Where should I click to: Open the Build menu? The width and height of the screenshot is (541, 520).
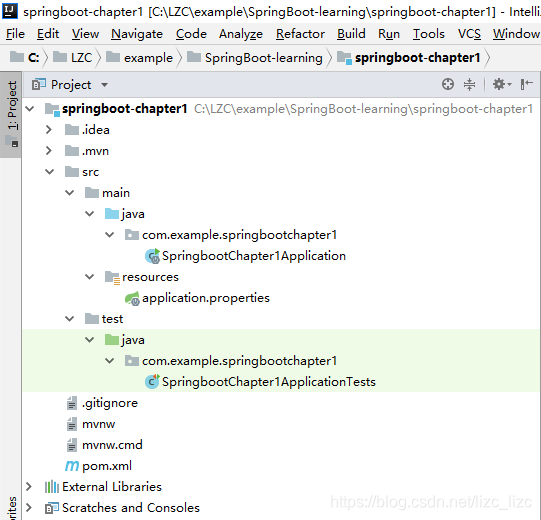click(x=351, y=34)
